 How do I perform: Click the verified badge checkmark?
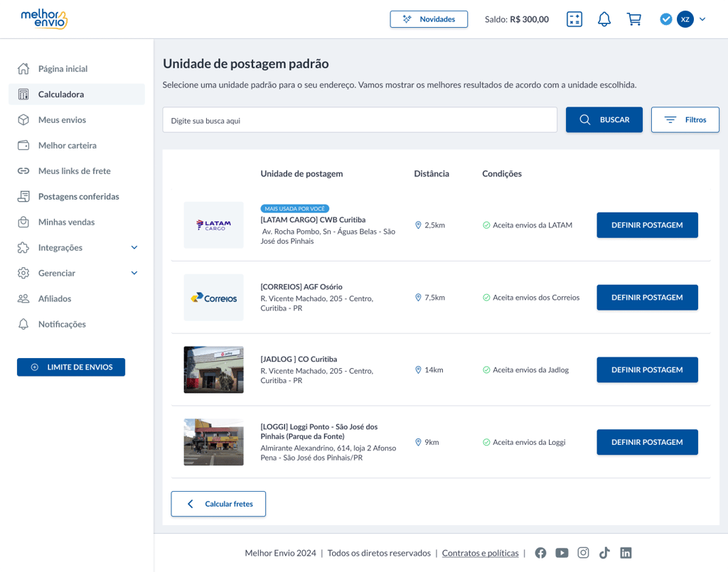(665, 19)
